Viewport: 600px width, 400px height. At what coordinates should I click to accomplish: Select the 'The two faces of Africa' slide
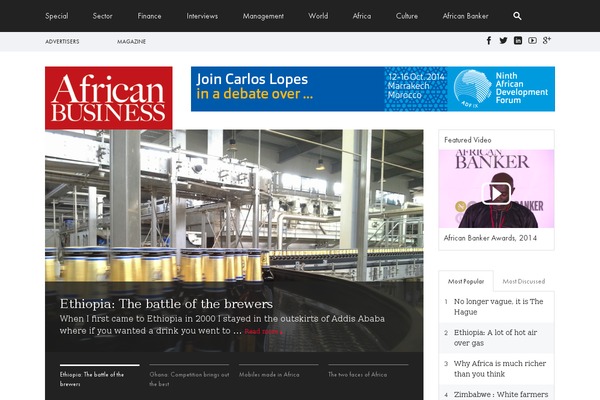pyautogui.click(x=368, y=372)
